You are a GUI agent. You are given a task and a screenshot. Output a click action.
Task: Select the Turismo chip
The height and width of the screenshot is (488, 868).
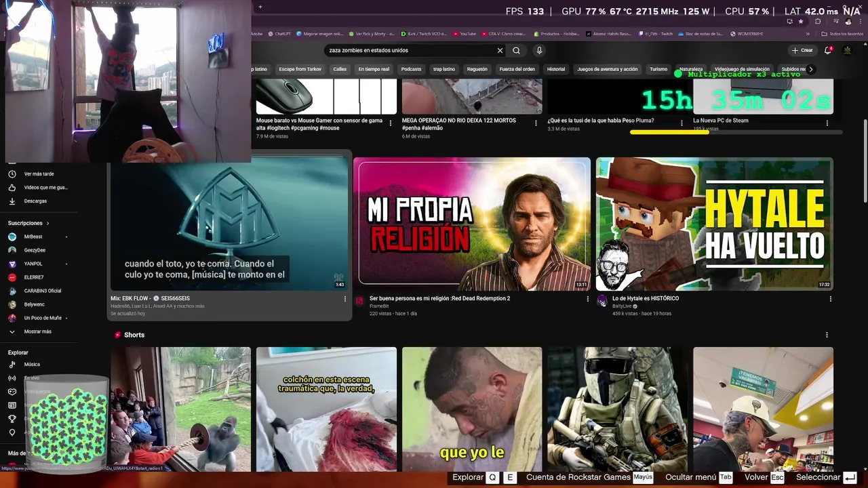pos(658,69)
